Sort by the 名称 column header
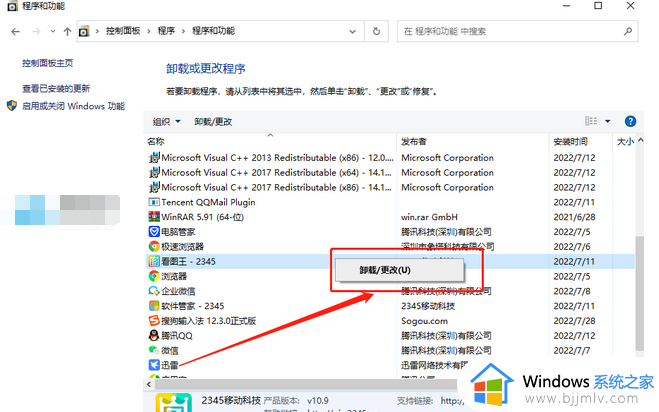 [156, 142]
